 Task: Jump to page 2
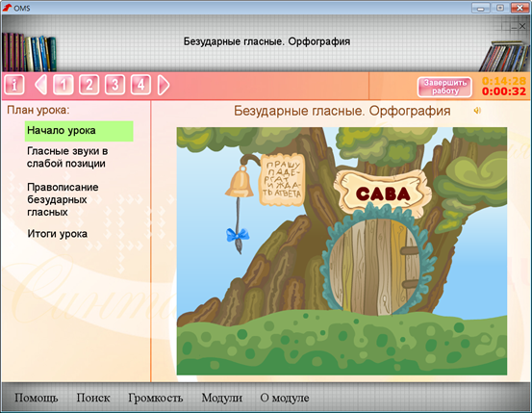89,85
